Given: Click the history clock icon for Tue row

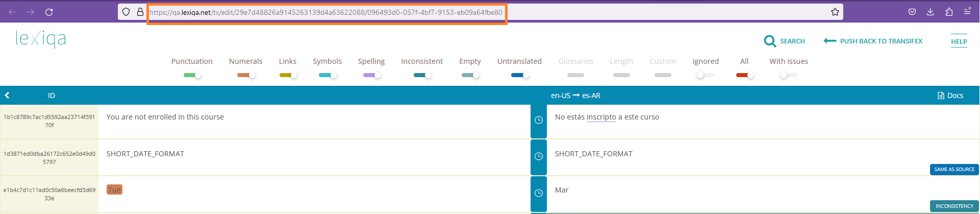Looking at the screenshot, I should click(x=538, y=193).
